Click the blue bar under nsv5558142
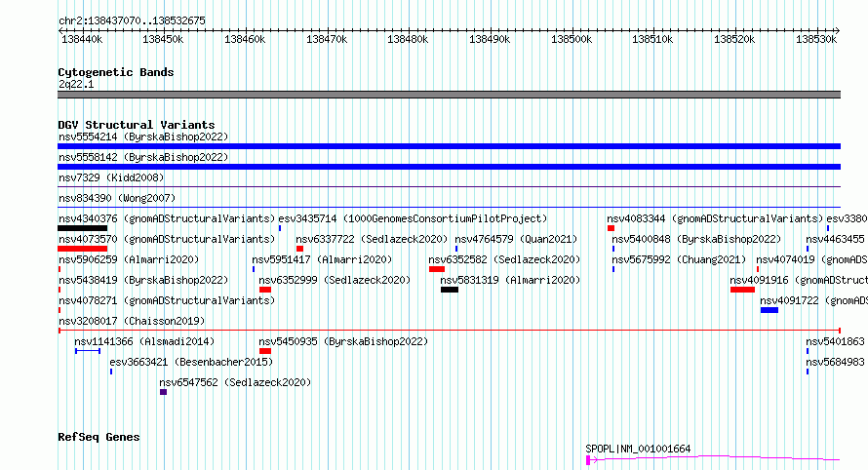This screenshot has width=868, height=470. pyautogui.click(x=449, y=167)
